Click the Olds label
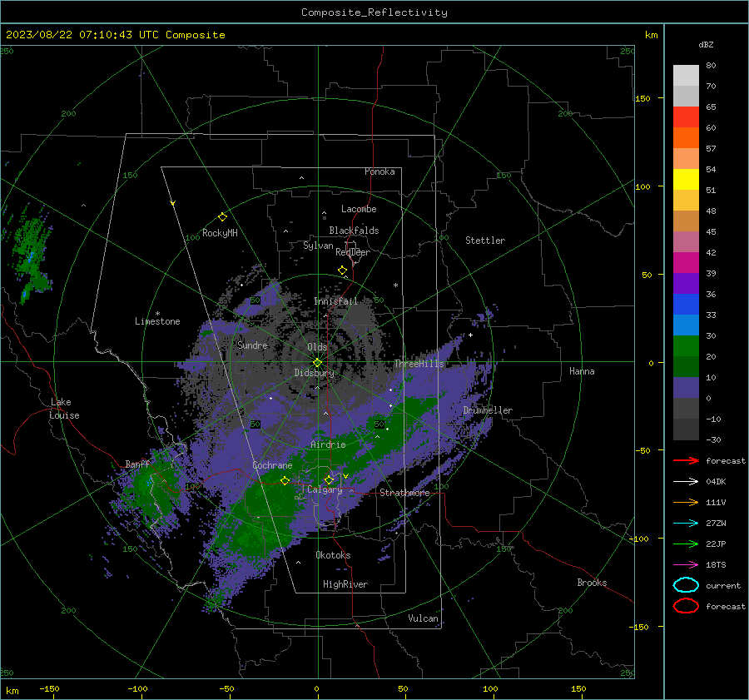Viewport: 749px width, 700px height. [x=317, y=347]
